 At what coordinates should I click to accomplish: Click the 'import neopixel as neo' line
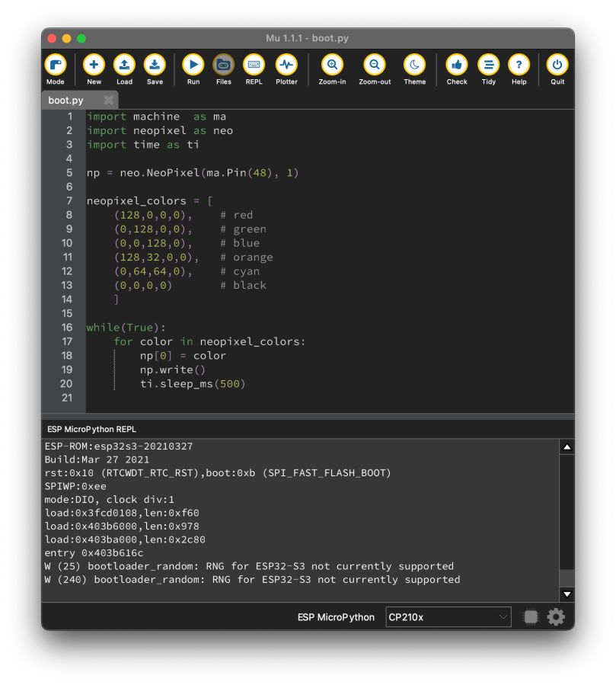(x=160, y=130)
